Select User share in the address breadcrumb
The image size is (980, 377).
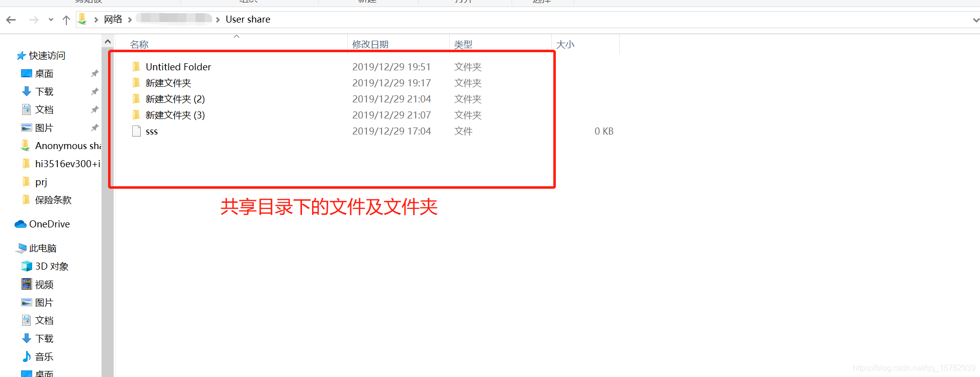point(248,19)
